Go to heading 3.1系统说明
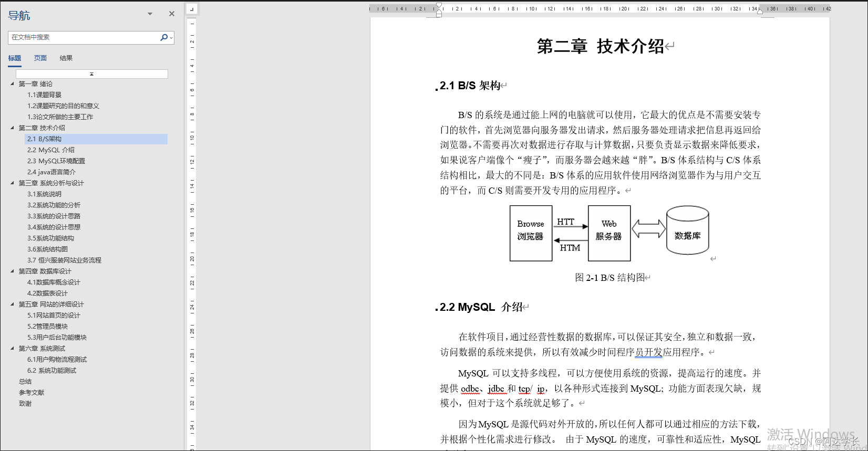Screen dimensions: 868x451 pos(45,194)
